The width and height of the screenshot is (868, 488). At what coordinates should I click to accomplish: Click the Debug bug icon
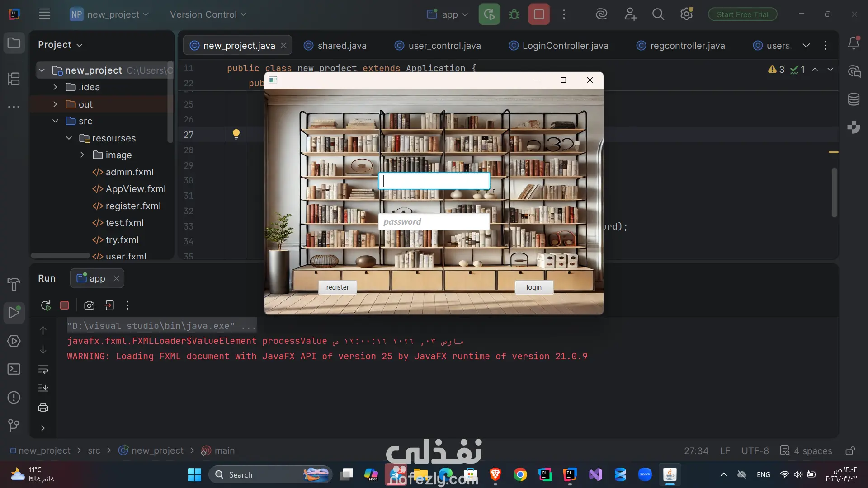tap(514, 14)
